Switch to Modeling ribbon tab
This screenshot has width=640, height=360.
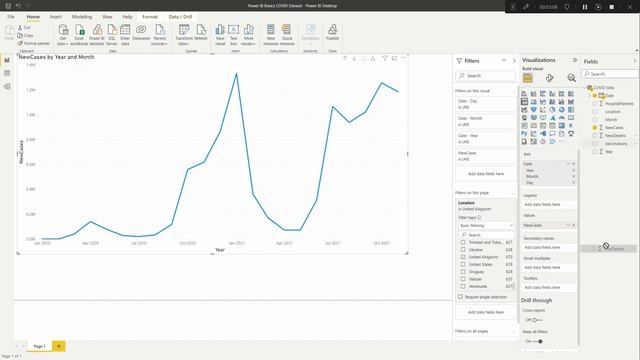pos(82,17)
